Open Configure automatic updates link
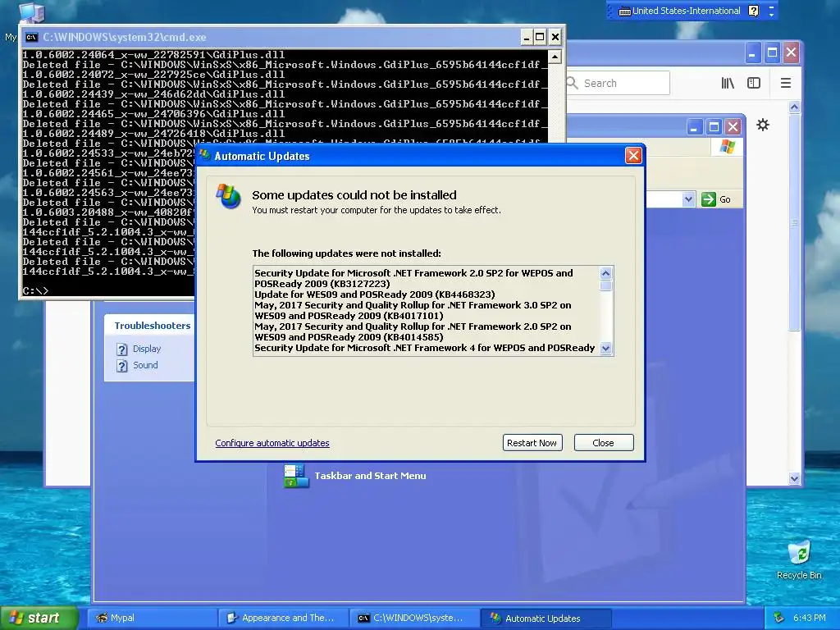The image size is (840, 630). click(272, 443)
